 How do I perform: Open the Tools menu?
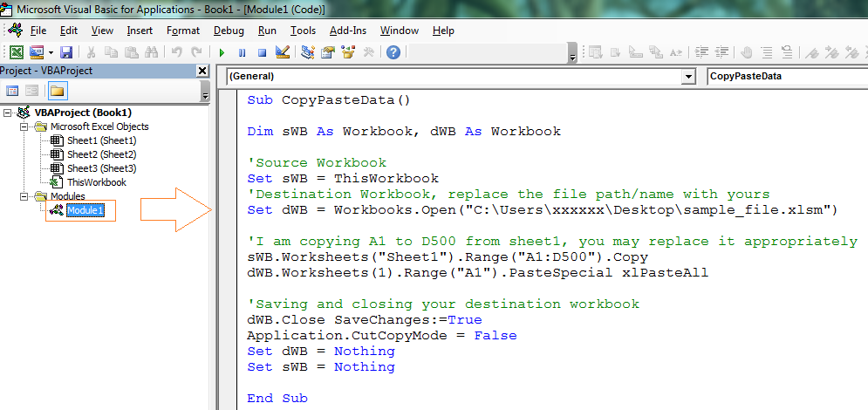coord(304,31)
